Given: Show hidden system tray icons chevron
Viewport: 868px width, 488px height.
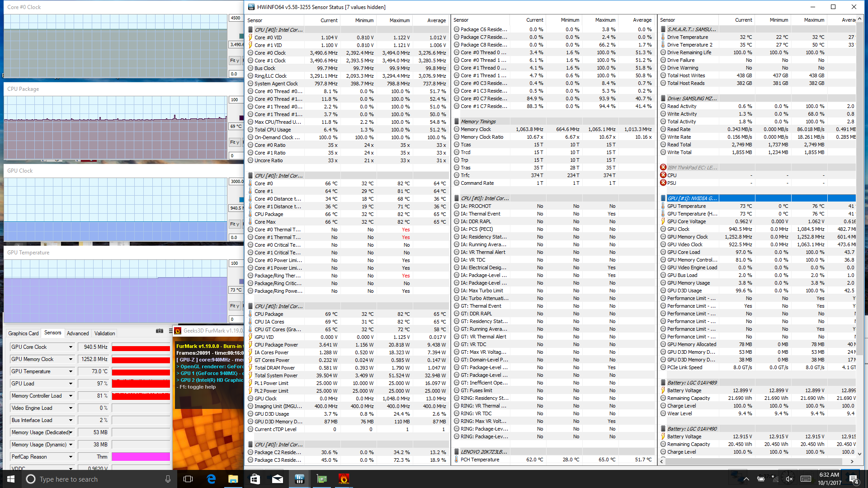Looking at the screenshot, I should click(746, 479).
